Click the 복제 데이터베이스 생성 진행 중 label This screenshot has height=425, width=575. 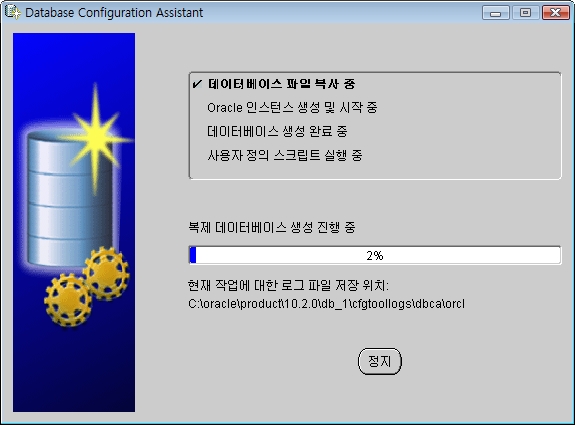pos(272,227)
